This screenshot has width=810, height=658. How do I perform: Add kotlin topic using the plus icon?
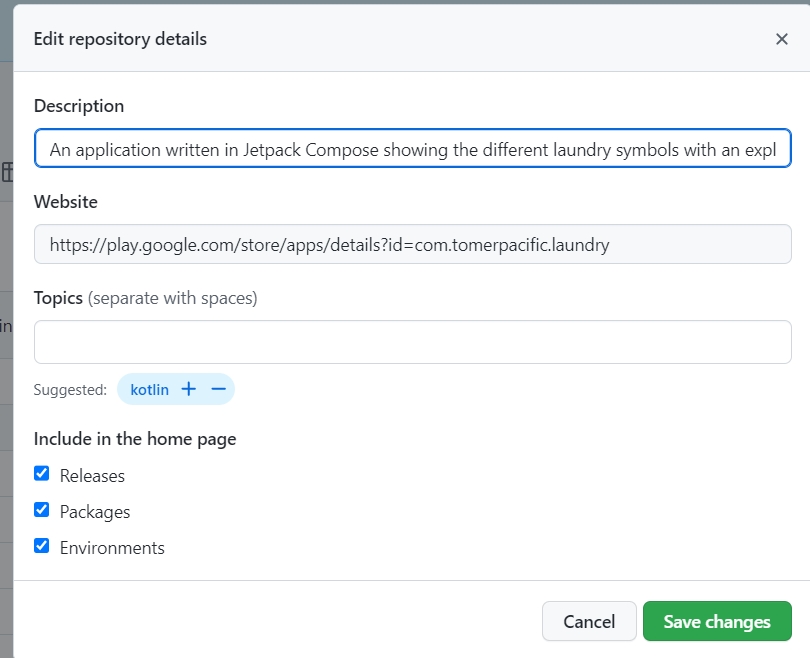pos(189,388)
